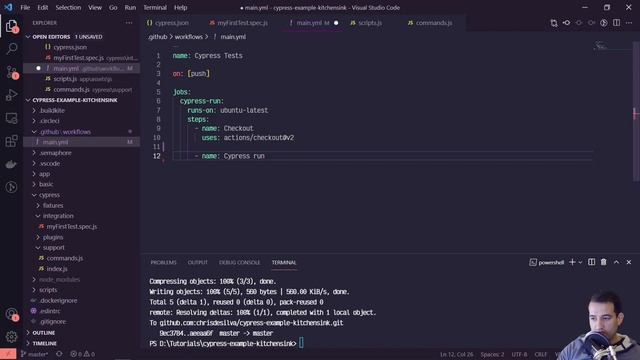This screenshot has width=640, height=360.
Task: Switch to the Output panel tab
Action: [x=198, y=262]
